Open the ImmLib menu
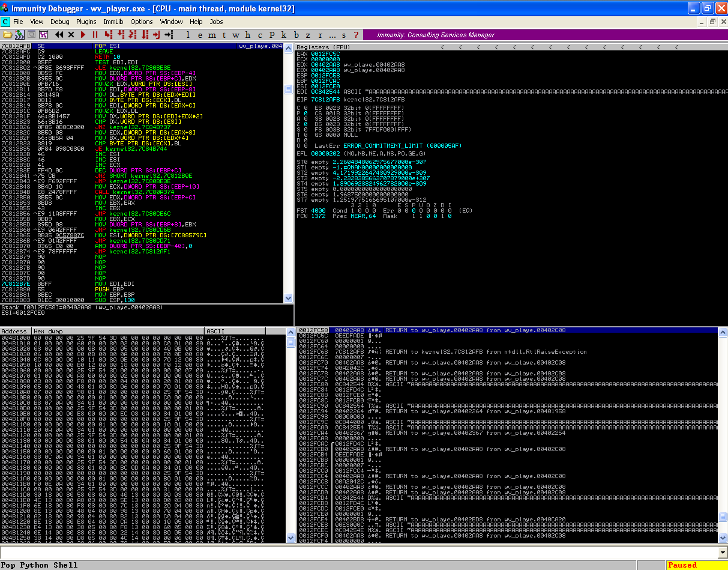728x570 pixels. tap(113, 22)
